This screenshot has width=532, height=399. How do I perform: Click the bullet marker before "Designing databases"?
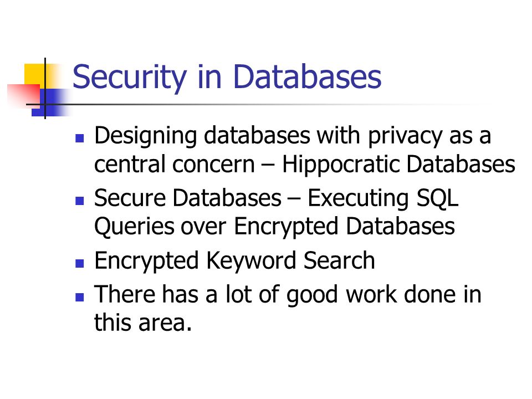pyautogui.click(x=79, y=138)
